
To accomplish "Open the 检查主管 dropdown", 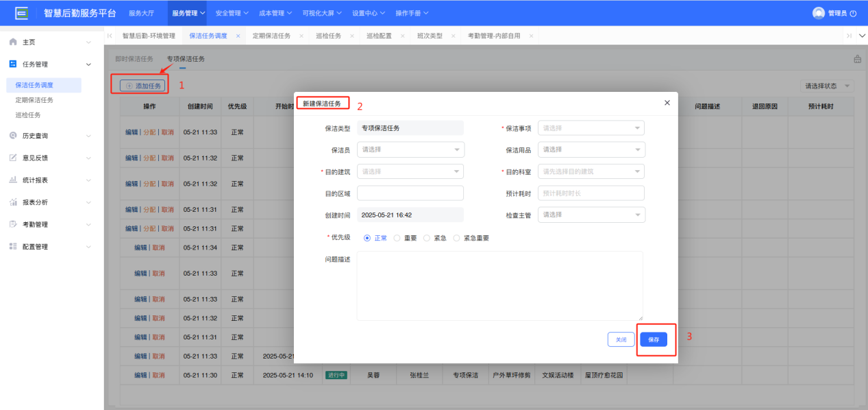I will pyautogui.click(x=591, y=215).
